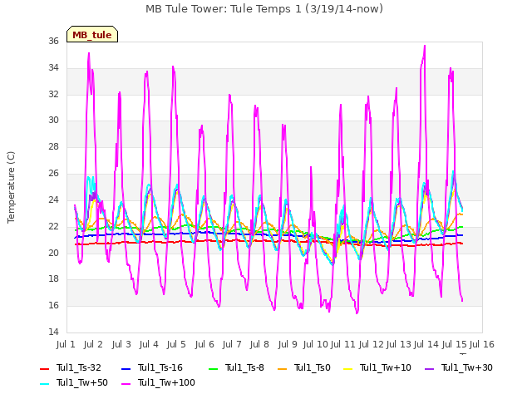Click the Jul 1 x-axis tick label
This screenshot has height=399, width=532.
[66, 344]
